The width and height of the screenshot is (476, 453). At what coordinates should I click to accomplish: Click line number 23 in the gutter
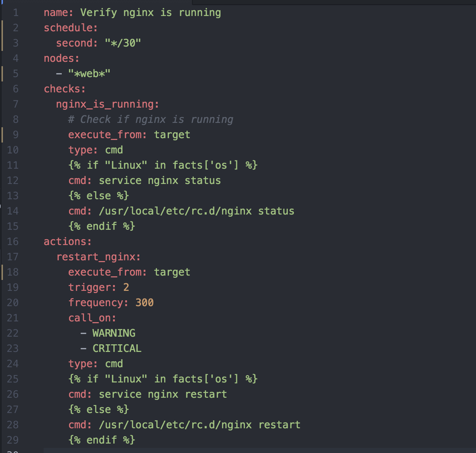pyautogui.click(x=13, y=349)
